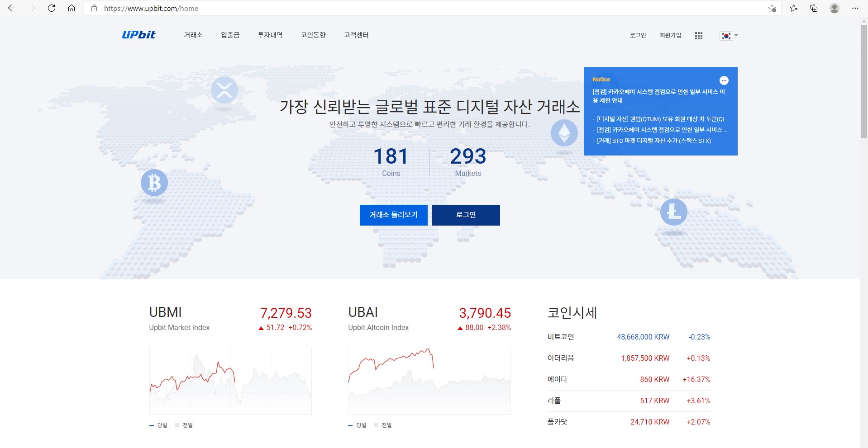Click the Bitcoin coin icon on map
Viewport: 868px width, 448px height.
154,183
